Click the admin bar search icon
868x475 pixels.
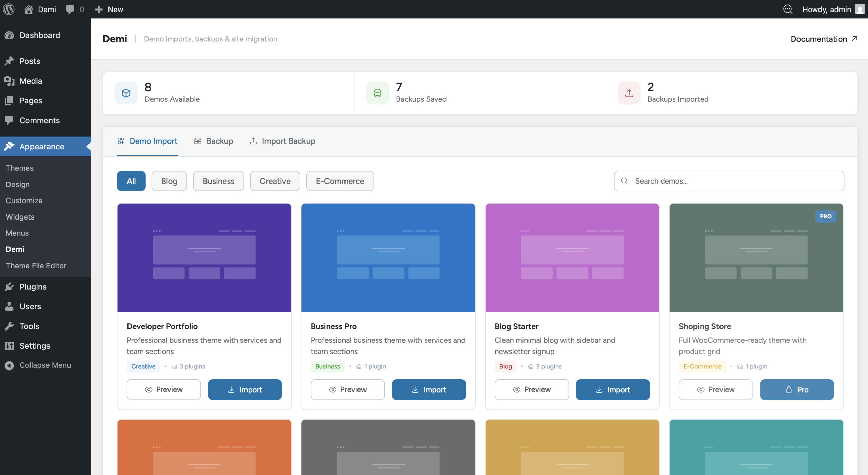point(788,9)
